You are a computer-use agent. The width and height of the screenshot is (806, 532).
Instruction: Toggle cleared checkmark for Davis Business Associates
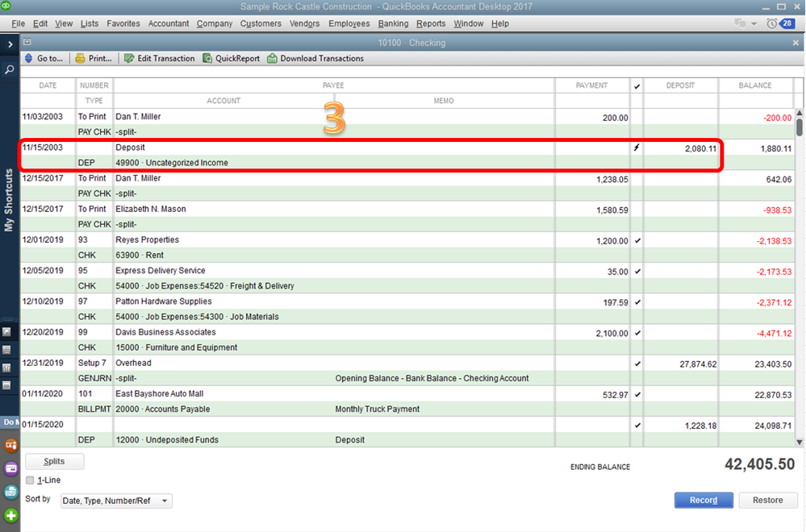[x=637, y=333]
